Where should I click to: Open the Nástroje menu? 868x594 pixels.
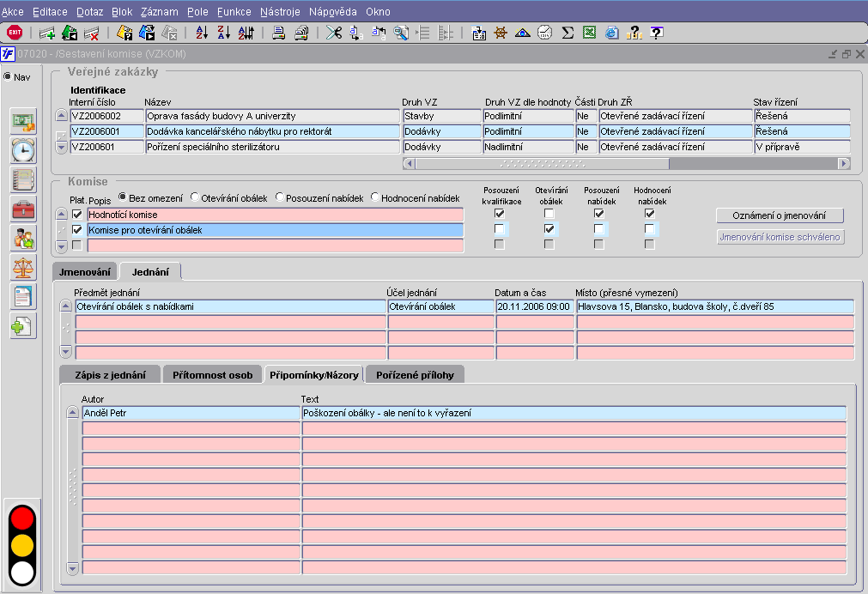coord(280,12)
